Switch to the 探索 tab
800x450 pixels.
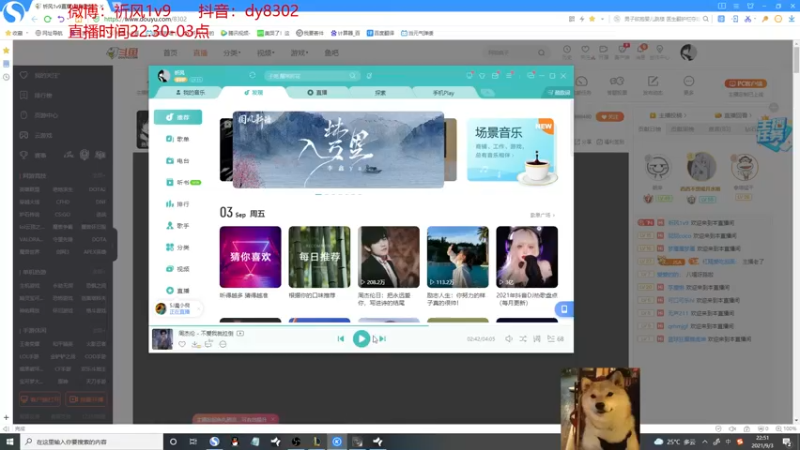[x=381, y=92]
